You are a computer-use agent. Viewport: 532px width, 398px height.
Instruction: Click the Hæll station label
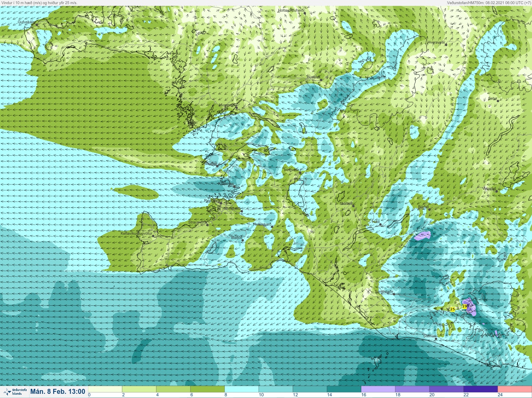tap(376, 221)
